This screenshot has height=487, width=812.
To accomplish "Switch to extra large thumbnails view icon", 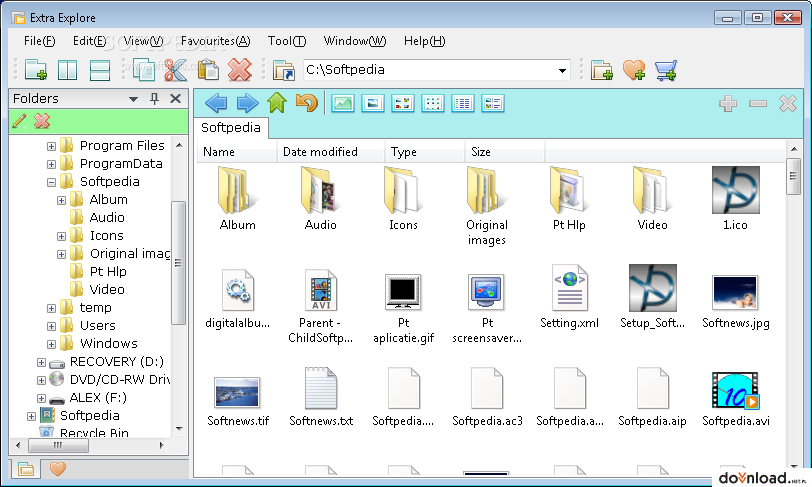I will tap(342, 104).
